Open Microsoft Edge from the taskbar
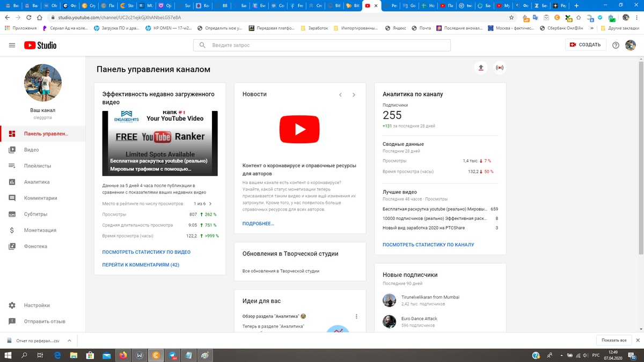644x362 pixels. [x=57, y=355]
